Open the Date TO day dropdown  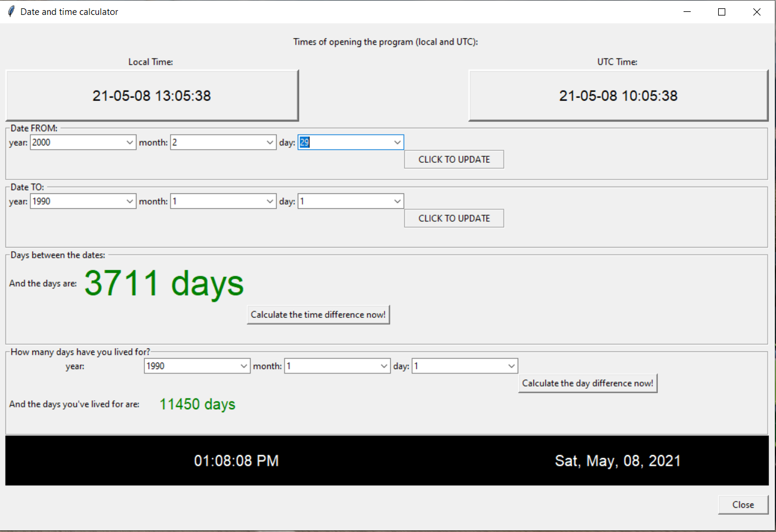[398, 201]
